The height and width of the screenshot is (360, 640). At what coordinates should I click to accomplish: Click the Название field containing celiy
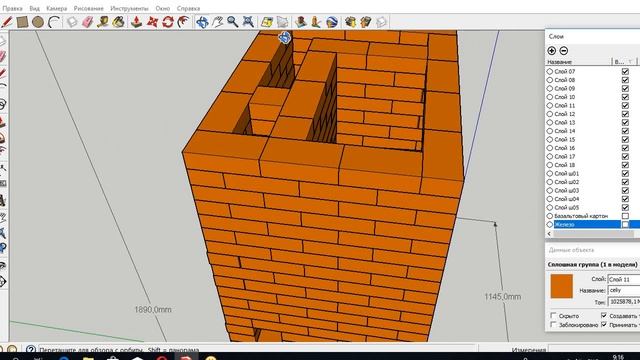point(624,290)
